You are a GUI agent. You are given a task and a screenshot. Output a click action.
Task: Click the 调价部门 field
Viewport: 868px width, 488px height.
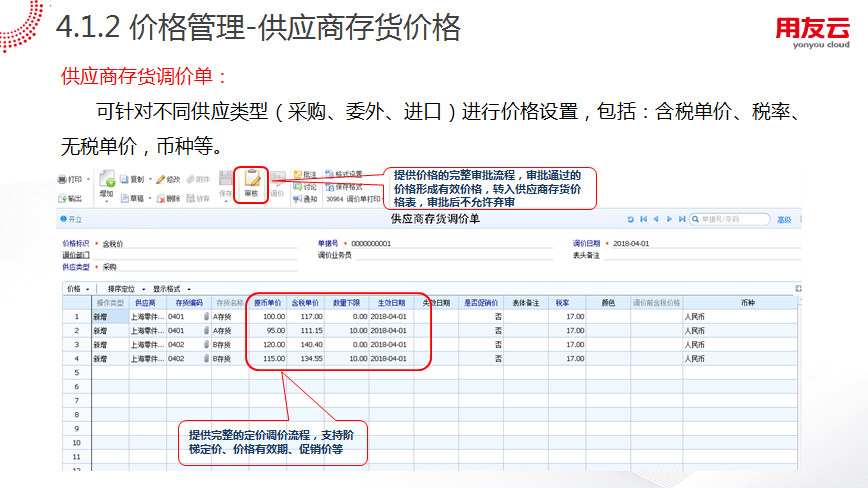[x=194, y=255]
